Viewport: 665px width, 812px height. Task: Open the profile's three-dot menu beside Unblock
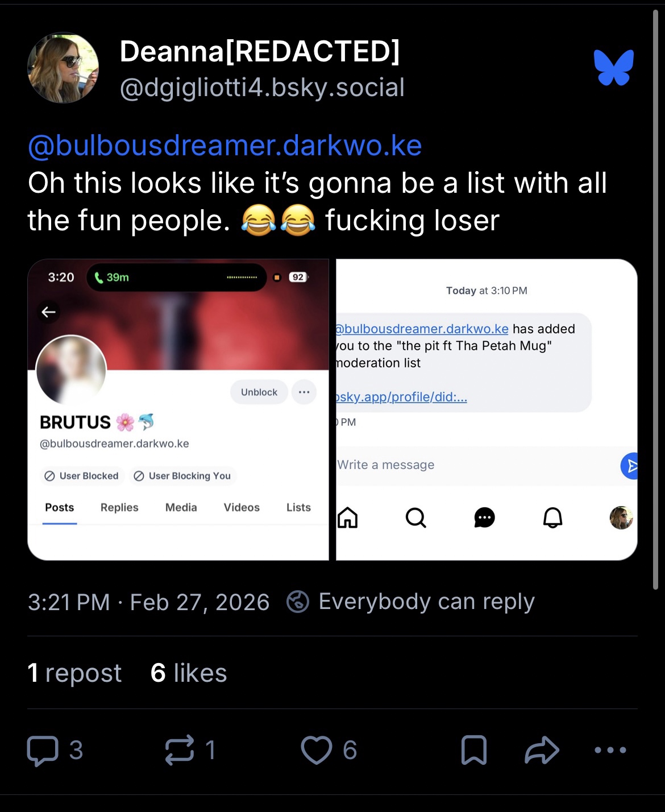coord(304,392)
